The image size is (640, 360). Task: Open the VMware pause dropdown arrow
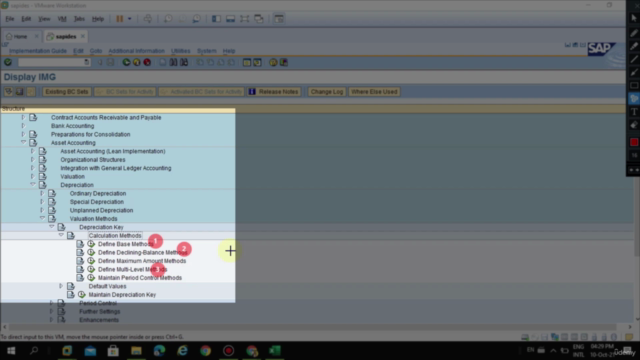130,19
